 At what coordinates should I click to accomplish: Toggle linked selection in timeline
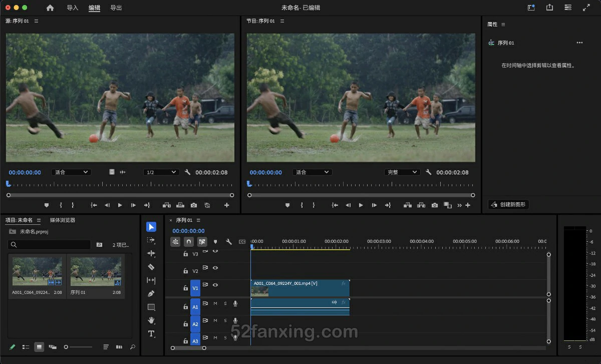coord(202,242)
